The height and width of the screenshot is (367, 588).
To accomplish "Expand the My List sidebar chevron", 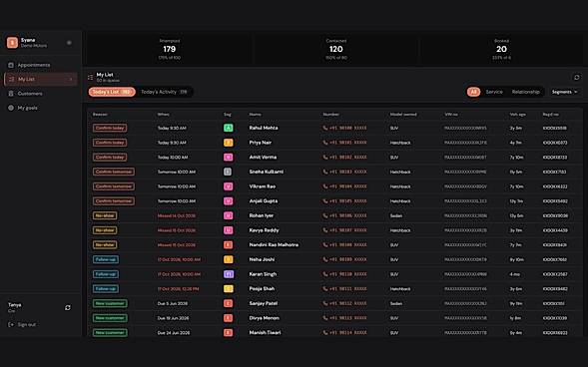I will [x=71, y=80].
